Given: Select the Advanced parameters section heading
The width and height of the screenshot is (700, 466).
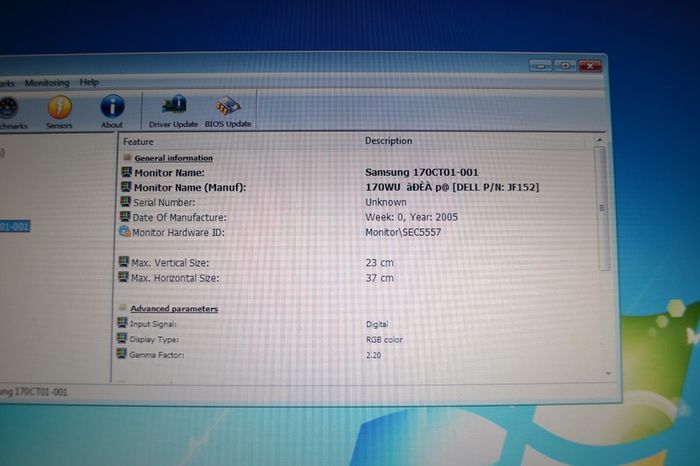Looking at the screenshot, I should point(174,308).
